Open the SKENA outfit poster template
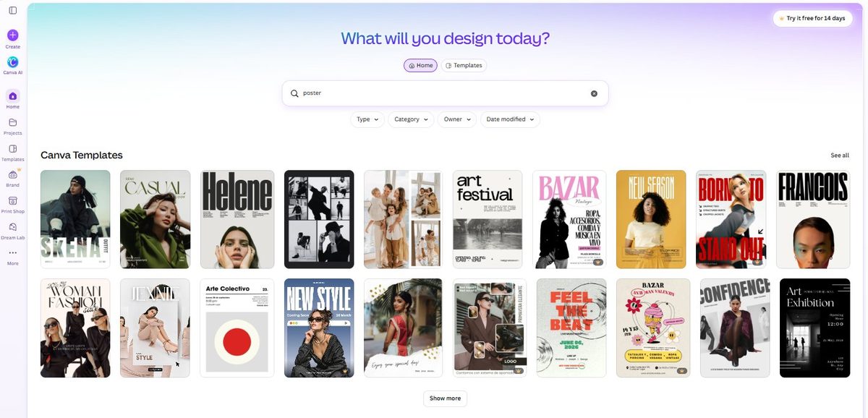The height and width of the screenshot is (418, 868). pyautogui.click(x=75, y=219)
